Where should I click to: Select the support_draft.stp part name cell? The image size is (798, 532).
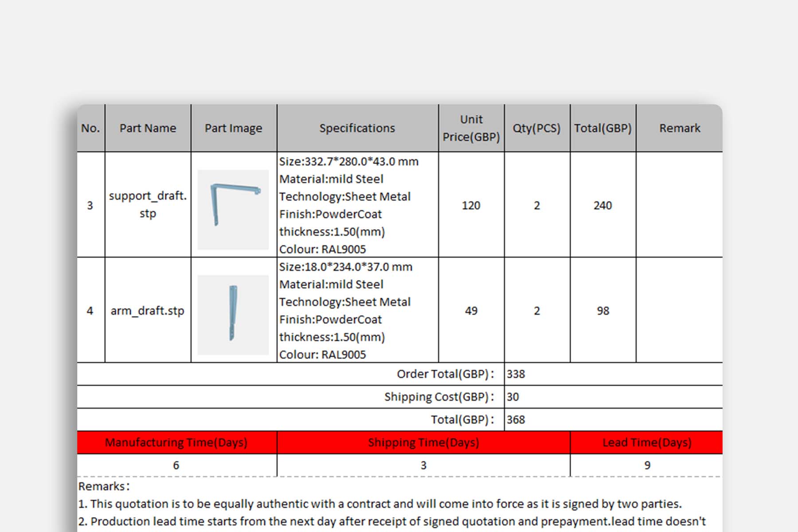coord(147,205)
